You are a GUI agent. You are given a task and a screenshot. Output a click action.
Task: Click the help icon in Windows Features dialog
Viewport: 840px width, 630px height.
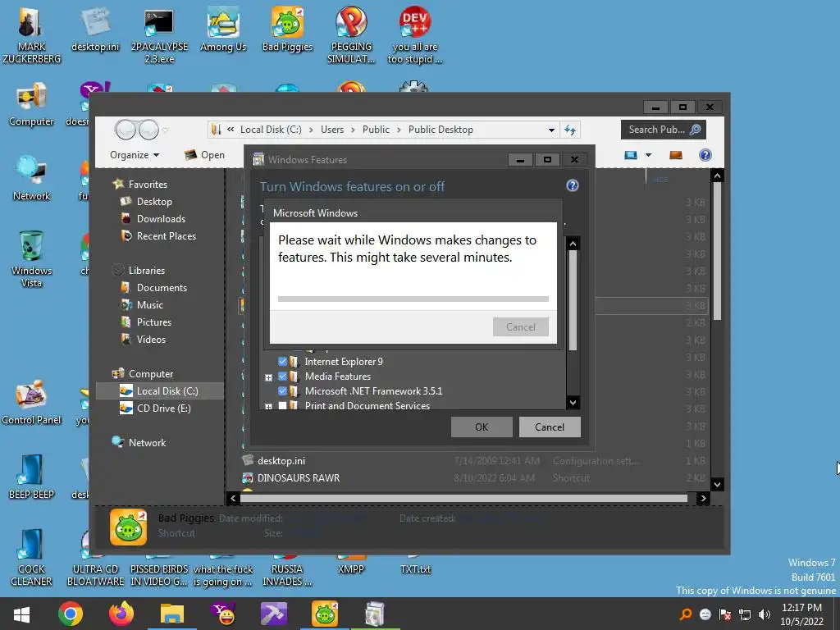572,185
